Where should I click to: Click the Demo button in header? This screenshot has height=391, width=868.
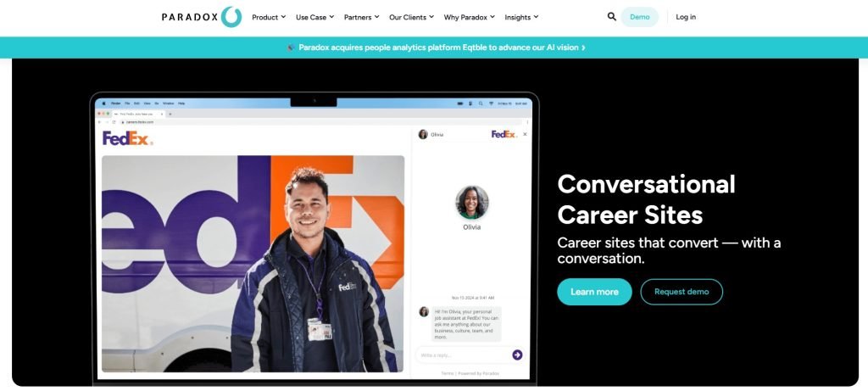click(x=639, y=17)
